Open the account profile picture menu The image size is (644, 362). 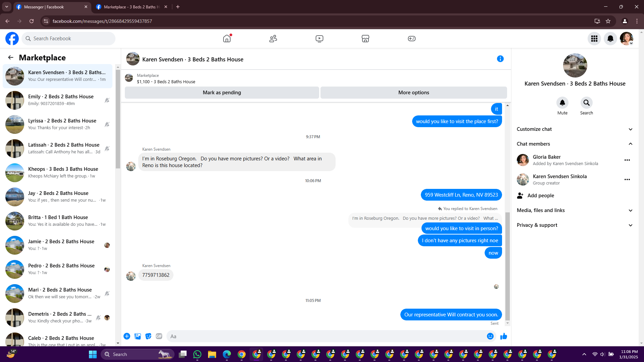coord(627,39)
